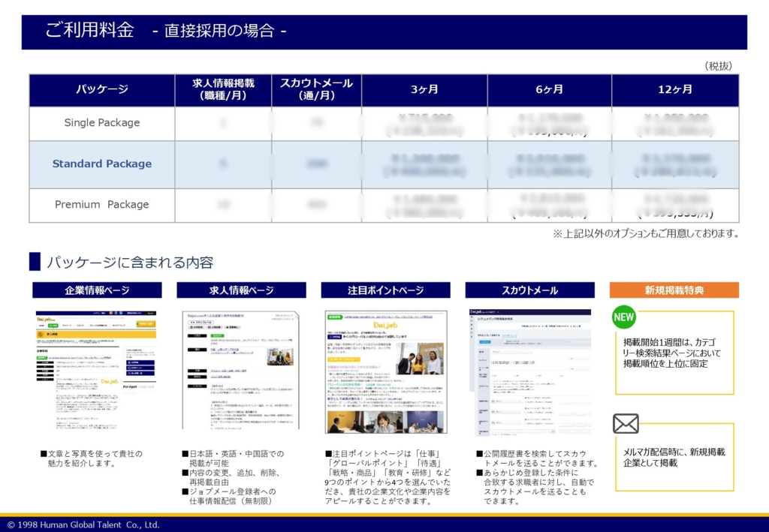
Task: Open the scout mail screen thumbnail
Action: coord(529,371)
